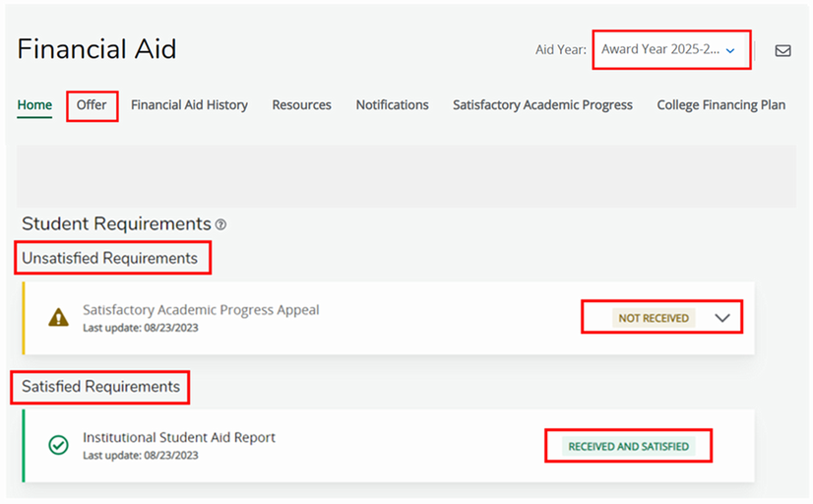Click the Student Requirements help icon
Viewport: 813px width, 504px height.
tap(220, 224)
